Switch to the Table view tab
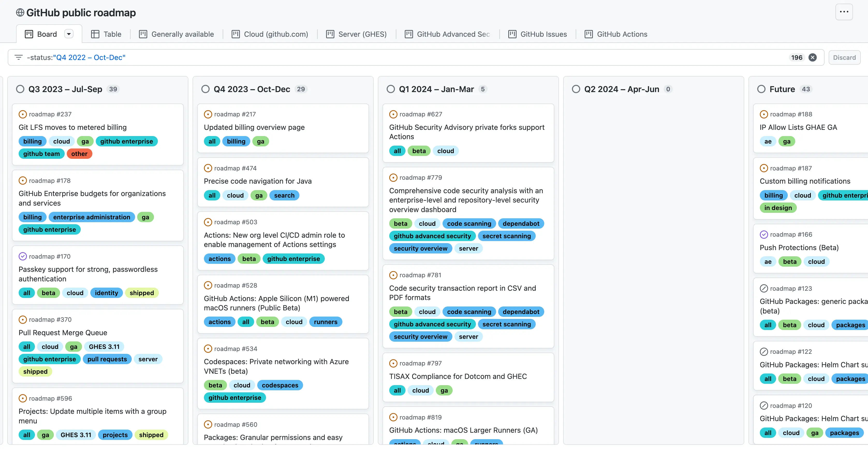868x449 pixels. (x=106, y=34)
